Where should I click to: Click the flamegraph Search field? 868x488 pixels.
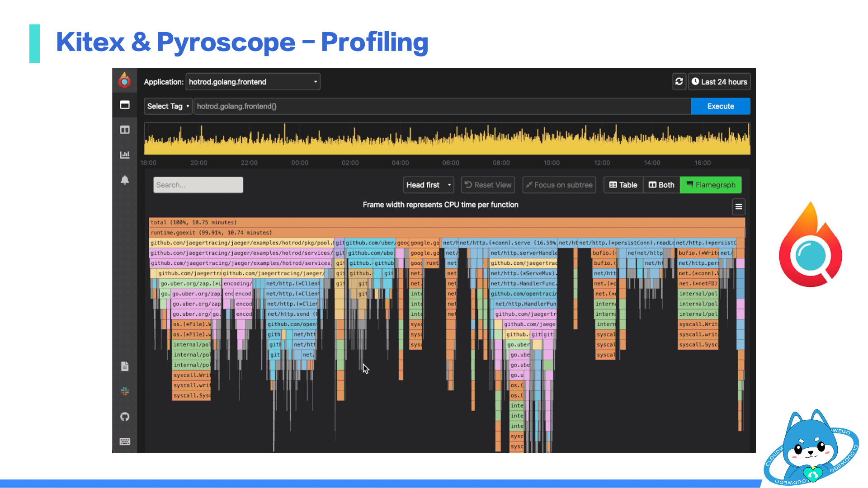(198, 185)
